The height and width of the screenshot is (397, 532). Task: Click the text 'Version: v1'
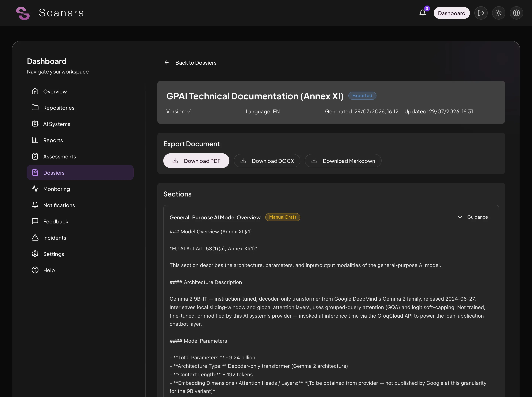click(179, 112)
